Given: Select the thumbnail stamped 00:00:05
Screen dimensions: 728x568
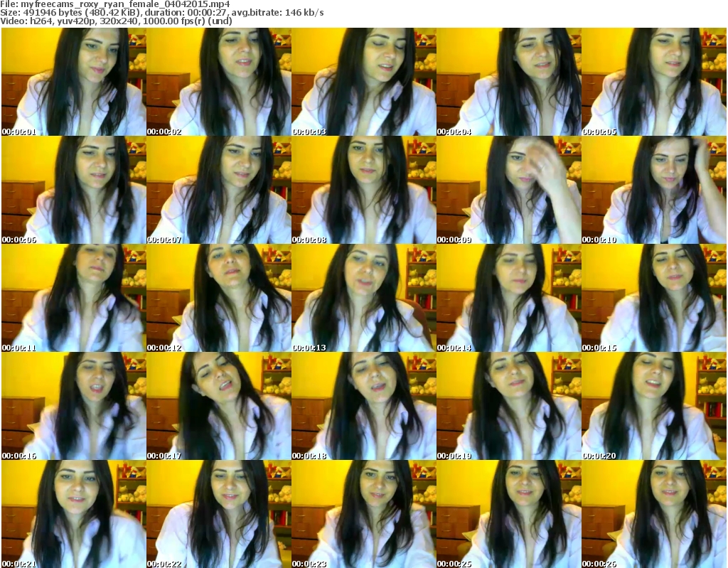Looking at the screenshot, I should (x=654, y=82).
